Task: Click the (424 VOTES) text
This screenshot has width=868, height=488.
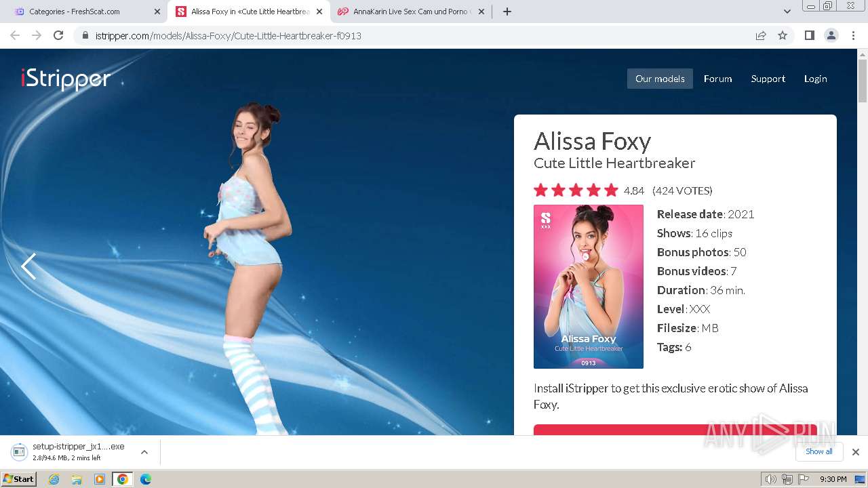Action: coord(682,190)
